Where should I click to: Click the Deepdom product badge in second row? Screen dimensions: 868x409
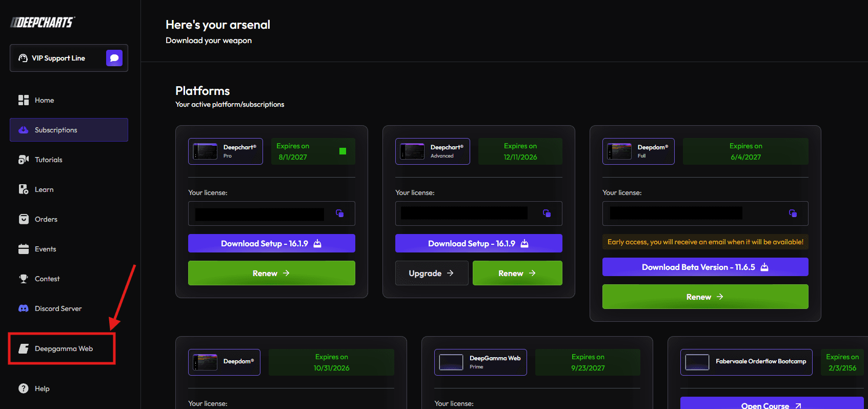tap(224, 362)
